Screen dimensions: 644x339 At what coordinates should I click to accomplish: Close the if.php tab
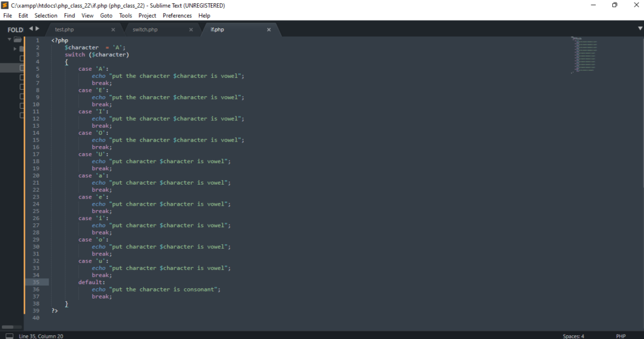click(x=268, y=30)
